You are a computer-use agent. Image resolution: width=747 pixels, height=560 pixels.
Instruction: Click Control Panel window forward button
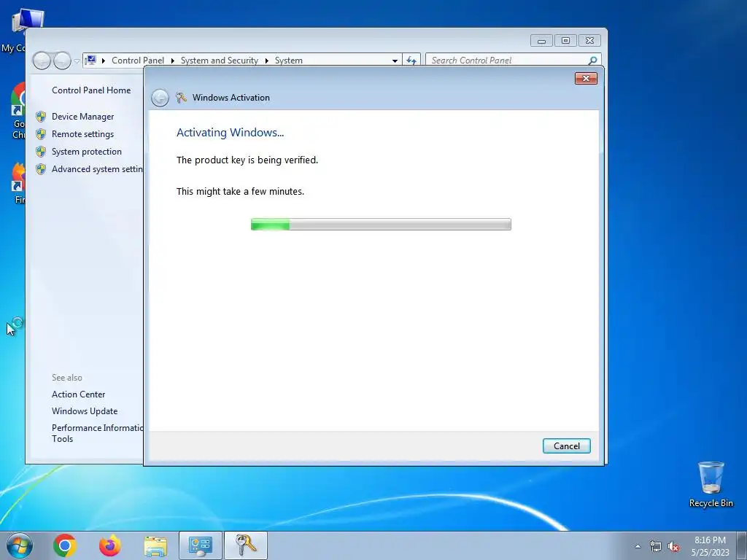tap(63, 61)
